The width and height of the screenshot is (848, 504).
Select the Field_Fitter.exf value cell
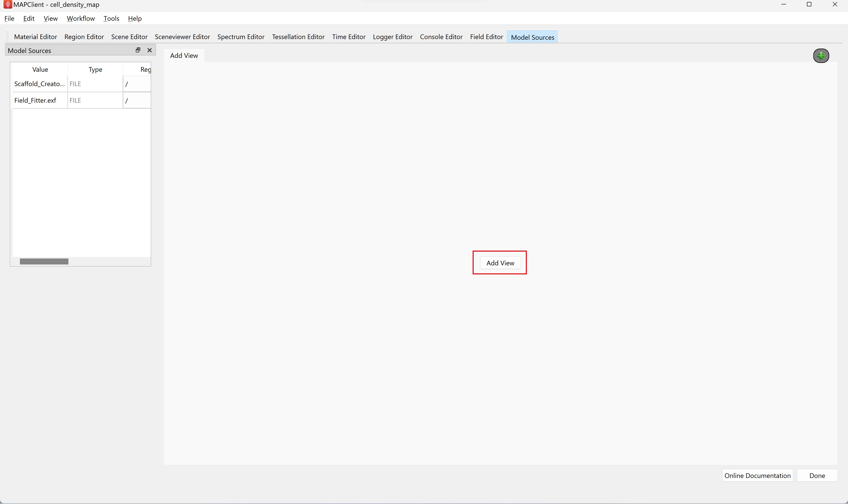(x=40, y=100)
